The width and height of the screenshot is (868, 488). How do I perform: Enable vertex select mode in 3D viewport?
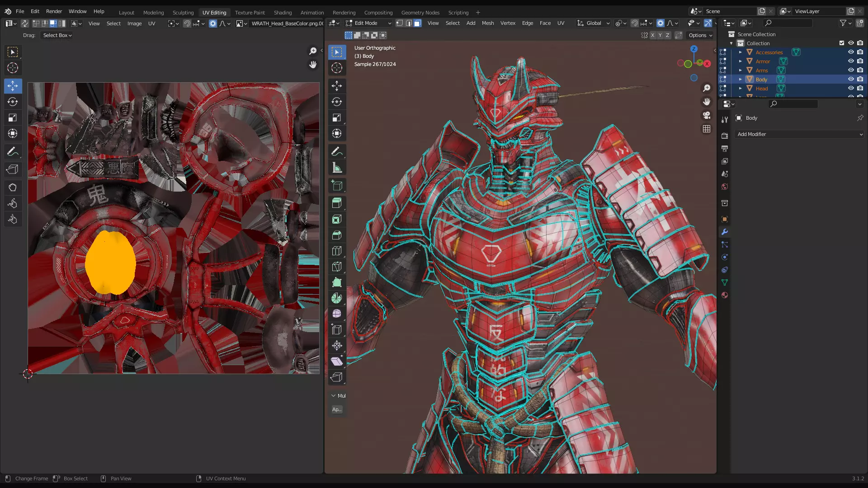click(x=400, y=23)
